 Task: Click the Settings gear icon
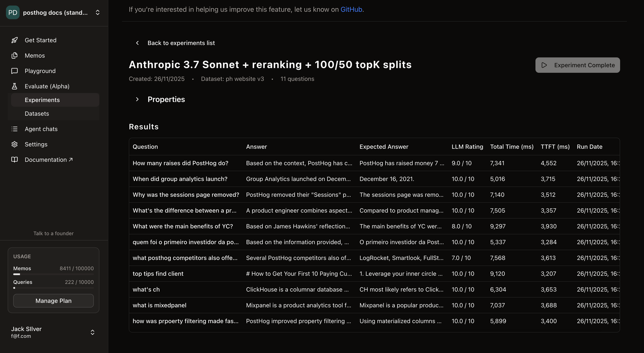click(x=15, y=144)
